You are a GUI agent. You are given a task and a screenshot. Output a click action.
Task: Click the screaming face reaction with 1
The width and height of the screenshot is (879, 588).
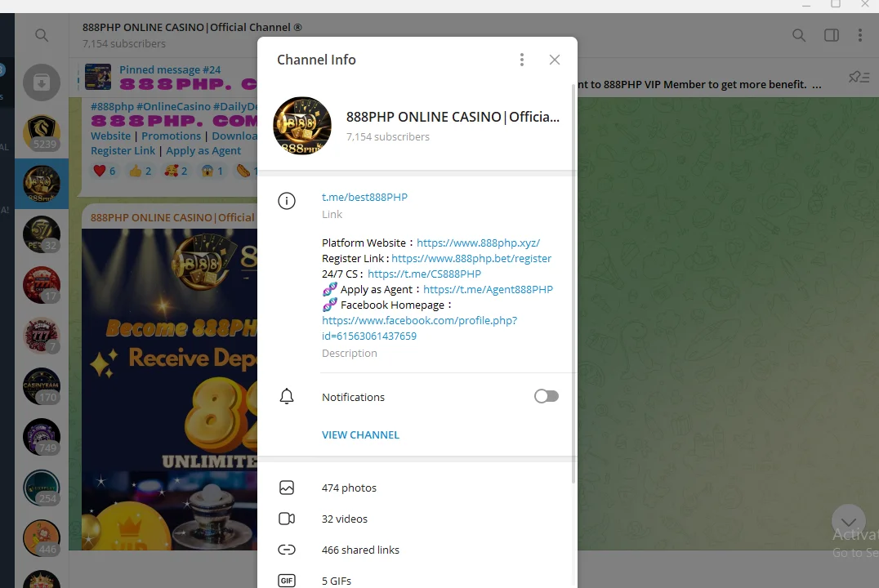(212, 171)
